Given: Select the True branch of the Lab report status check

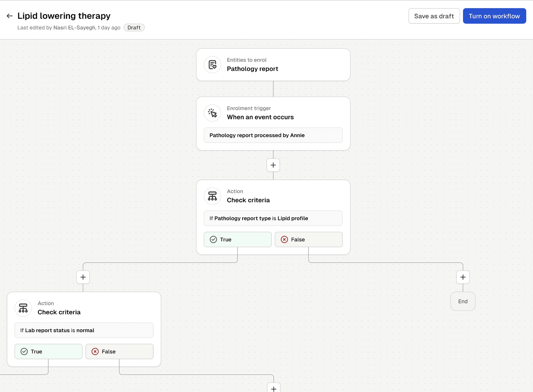Looking at the screenshot, I should click(48, 351).
